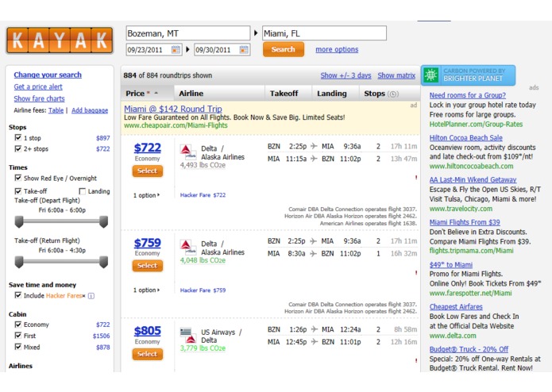Toggle the Economy cabin checkbox
This screenshot has height=392, width=552.
(18, 324)
